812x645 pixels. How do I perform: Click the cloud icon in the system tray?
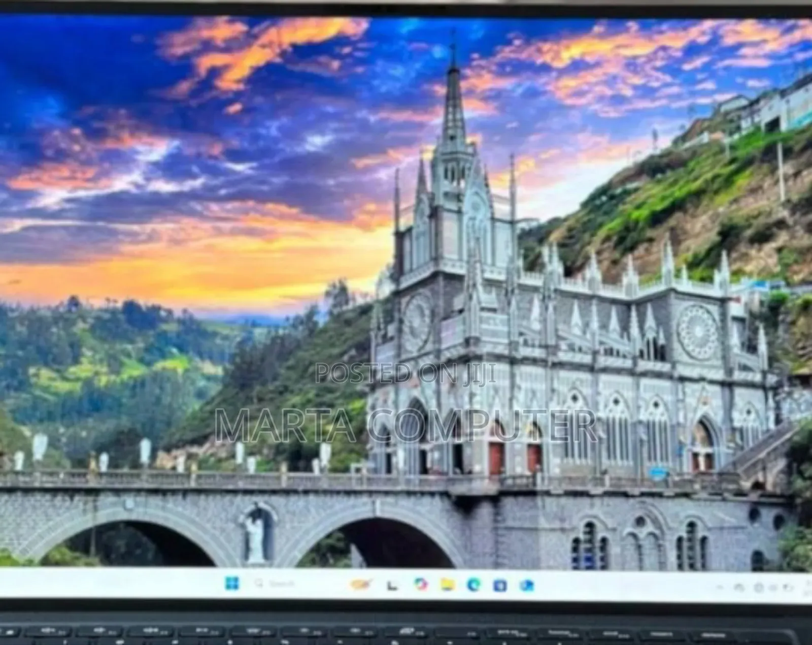coord(739,588)
